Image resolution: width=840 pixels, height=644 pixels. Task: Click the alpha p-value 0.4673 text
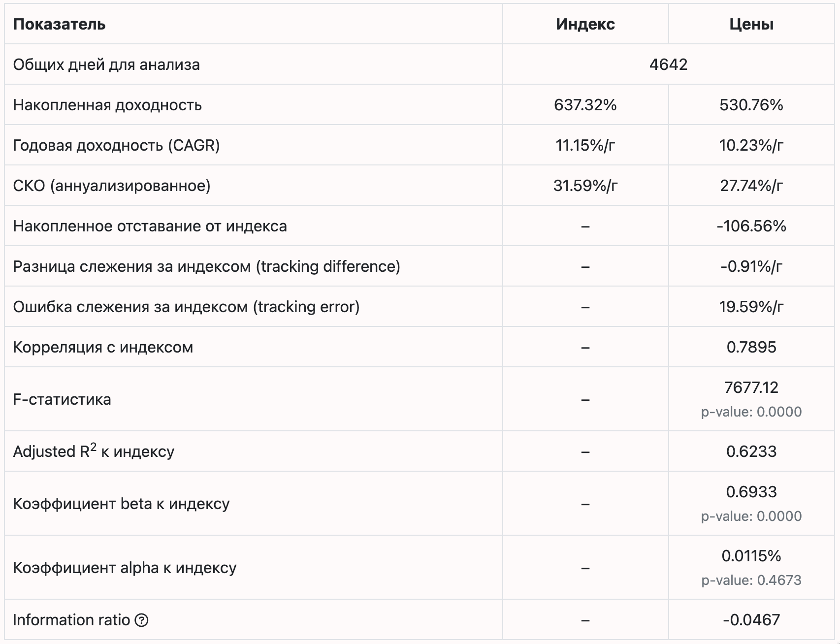751,580
